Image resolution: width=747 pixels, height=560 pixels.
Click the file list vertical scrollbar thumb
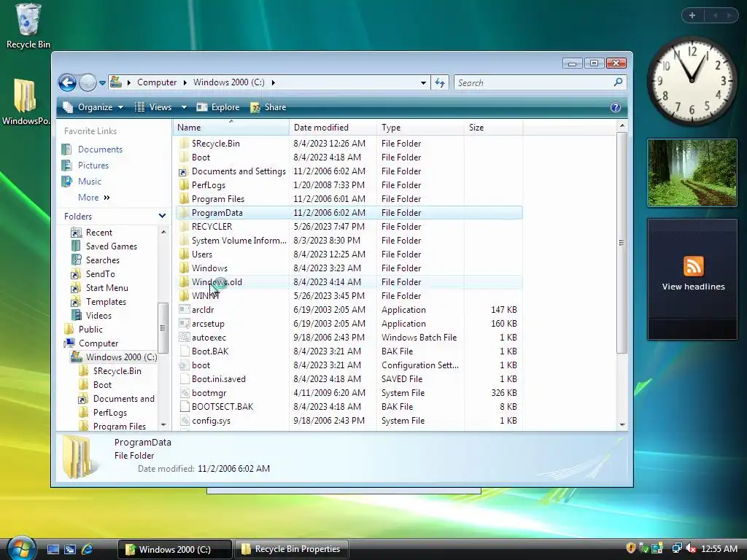click(622, 243)
